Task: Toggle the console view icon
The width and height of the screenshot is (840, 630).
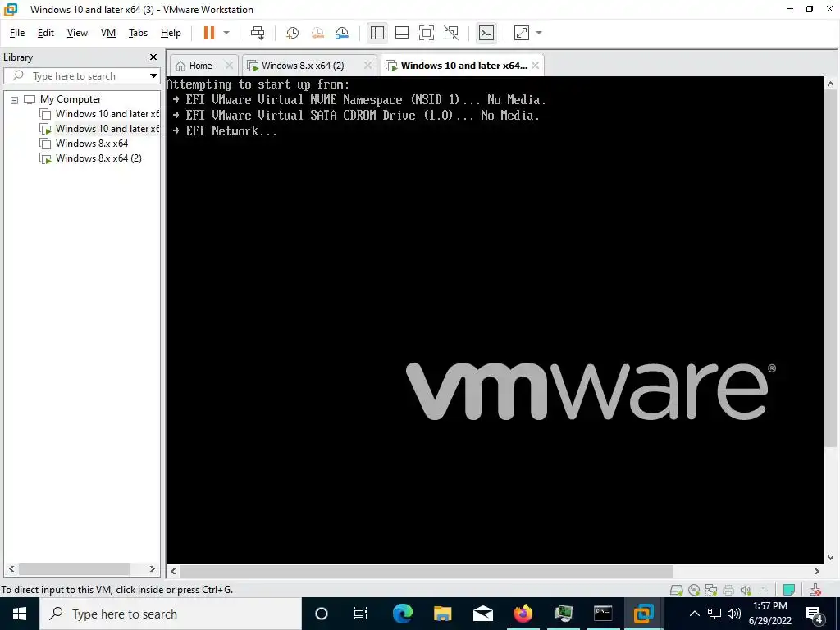Action: click(486, 33)
